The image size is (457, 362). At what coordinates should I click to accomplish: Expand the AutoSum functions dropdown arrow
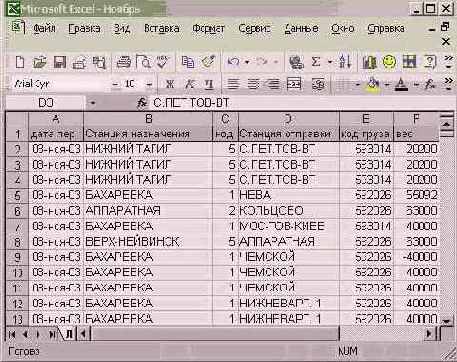330,62
